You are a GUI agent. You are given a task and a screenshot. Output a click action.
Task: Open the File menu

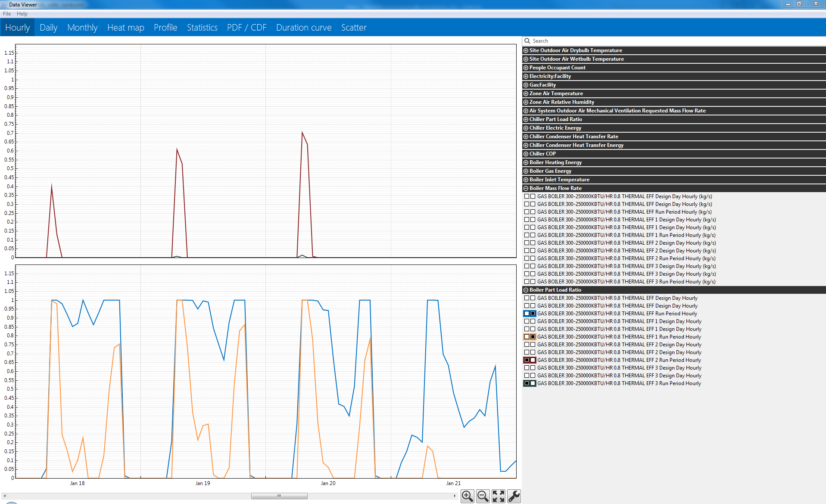(7, 14)
